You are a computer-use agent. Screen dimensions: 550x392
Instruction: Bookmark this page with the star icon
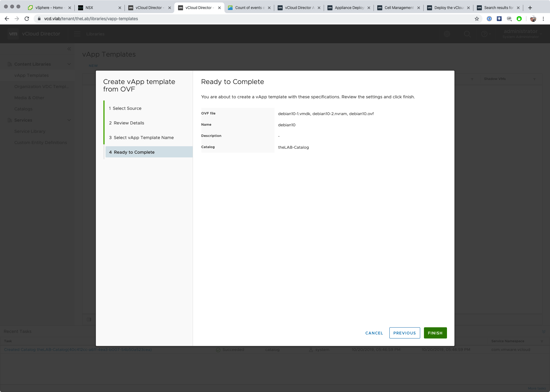[477, 19]
